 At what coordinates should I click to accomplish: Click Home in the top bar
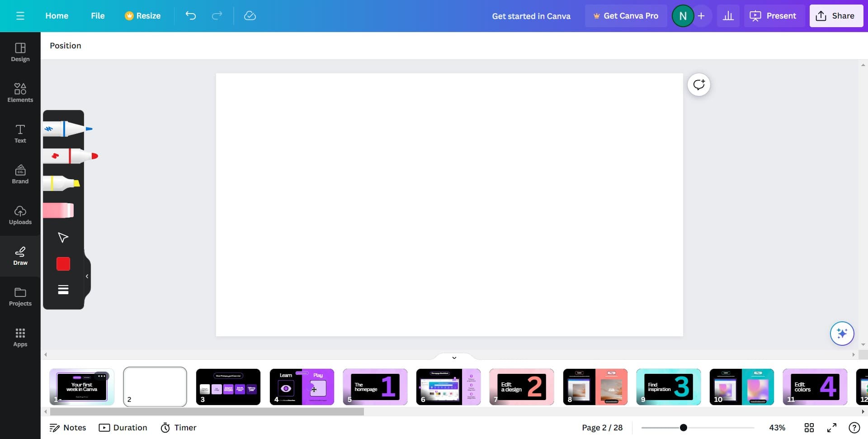[x=57, y=15]
